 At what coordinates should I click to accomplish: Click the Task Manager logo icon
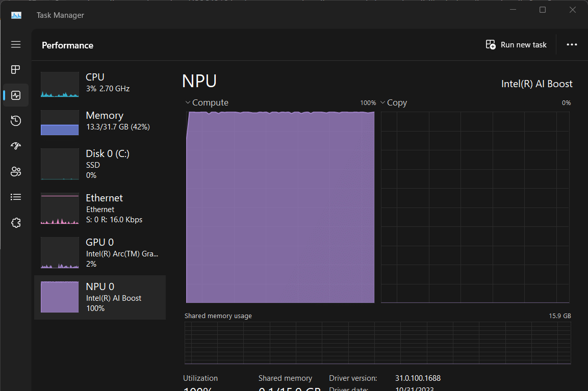pos(16,15)
